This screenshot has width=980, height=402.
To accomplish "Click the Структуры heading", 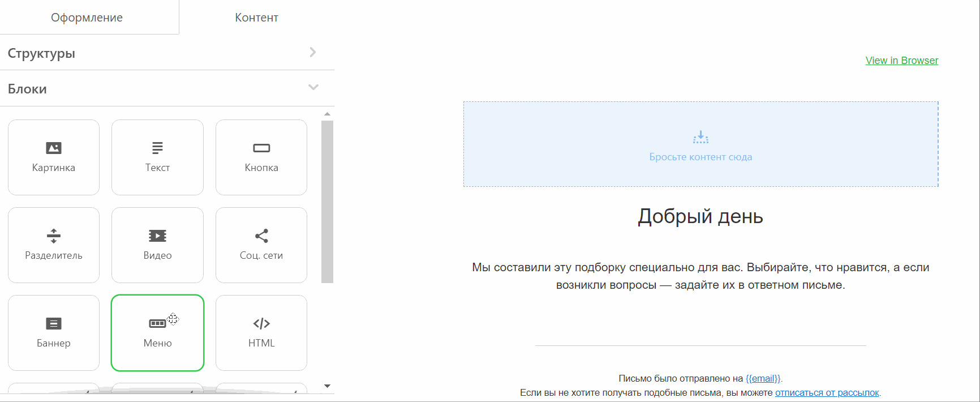I will point(41,54).
